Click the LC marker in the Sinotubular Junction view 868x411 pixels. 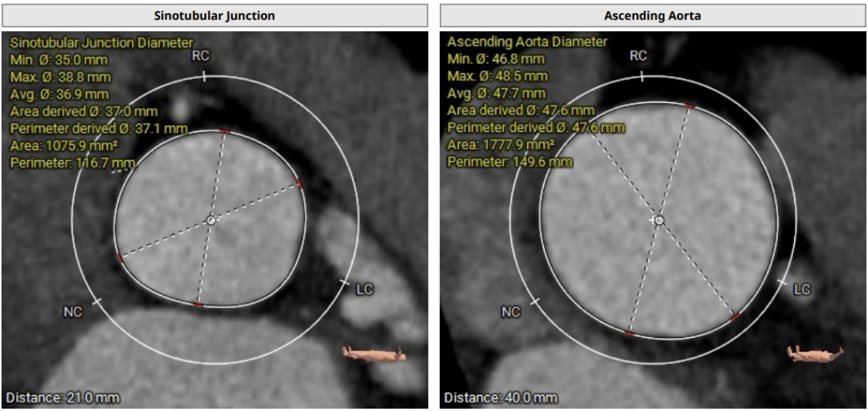[365, 289]
